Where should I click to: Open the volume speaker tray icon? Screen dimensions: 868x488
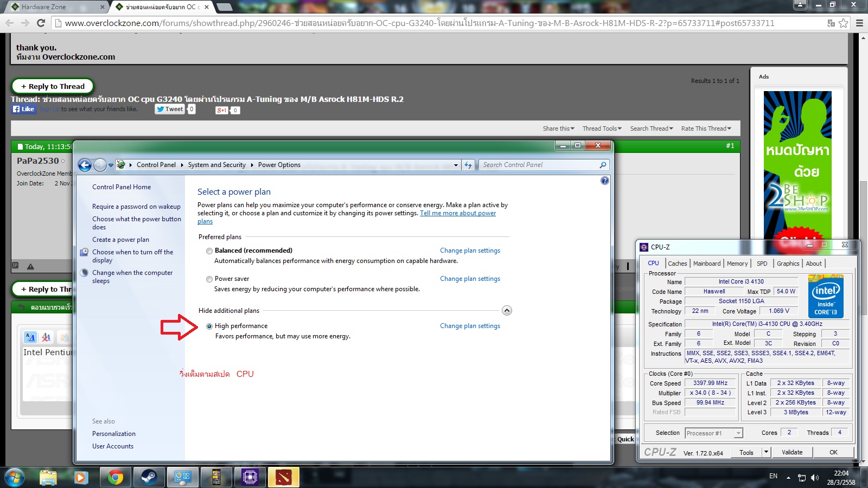[815, 478]
